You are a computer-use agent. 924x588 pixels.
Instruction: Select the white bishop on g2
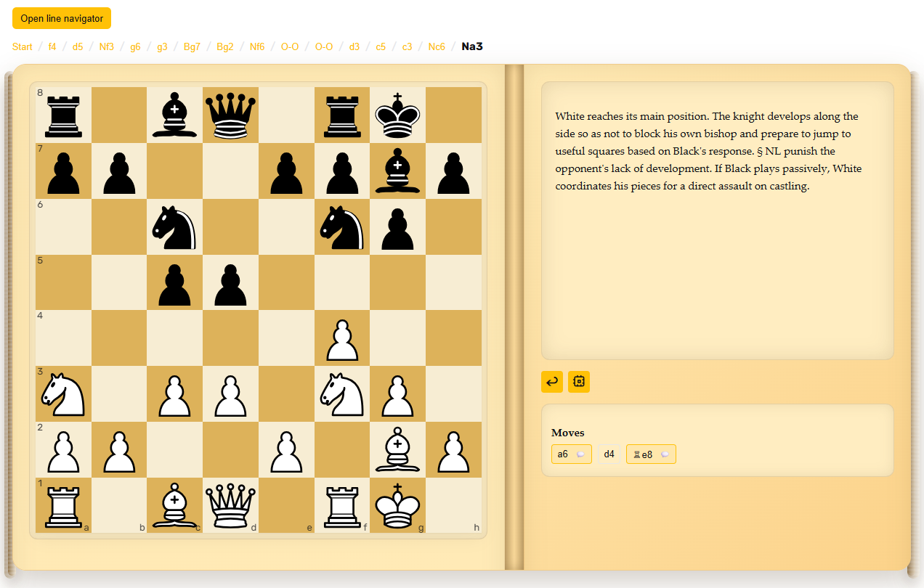pyautogui.click(x=397, y=449)
